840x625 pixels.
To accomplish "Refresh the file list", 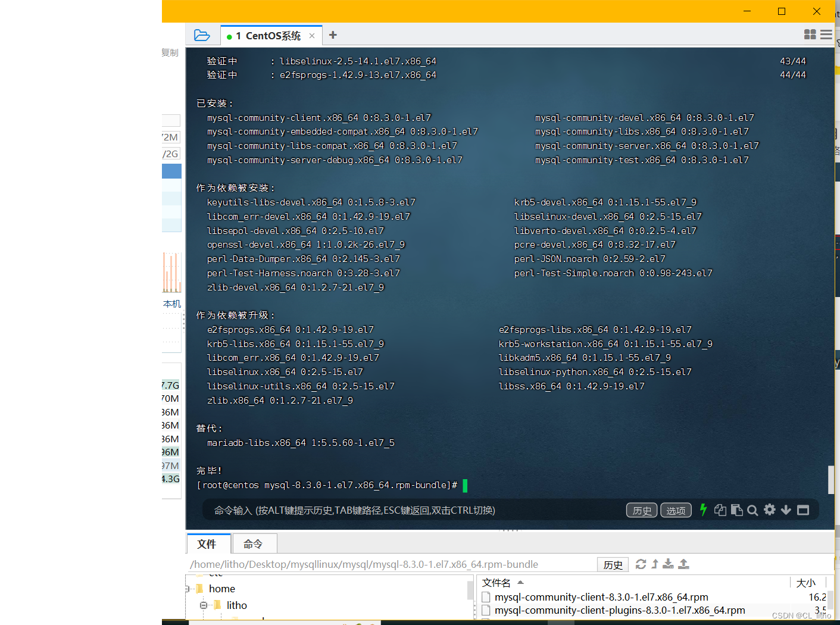I will click(x=641, y=564).
